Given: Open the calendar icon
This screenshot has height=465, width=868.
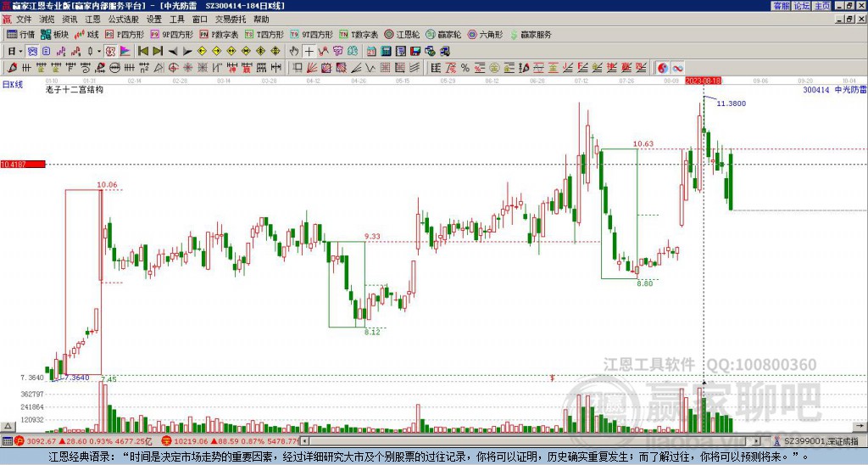Looking at the screenshot, I should click(371, 52).
